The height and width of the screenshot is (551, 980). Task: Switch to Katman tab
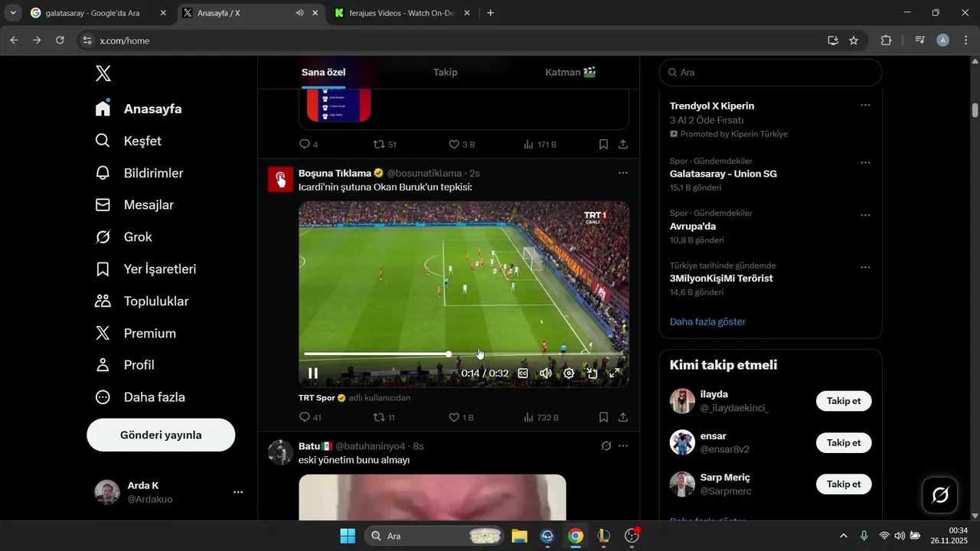570,73
